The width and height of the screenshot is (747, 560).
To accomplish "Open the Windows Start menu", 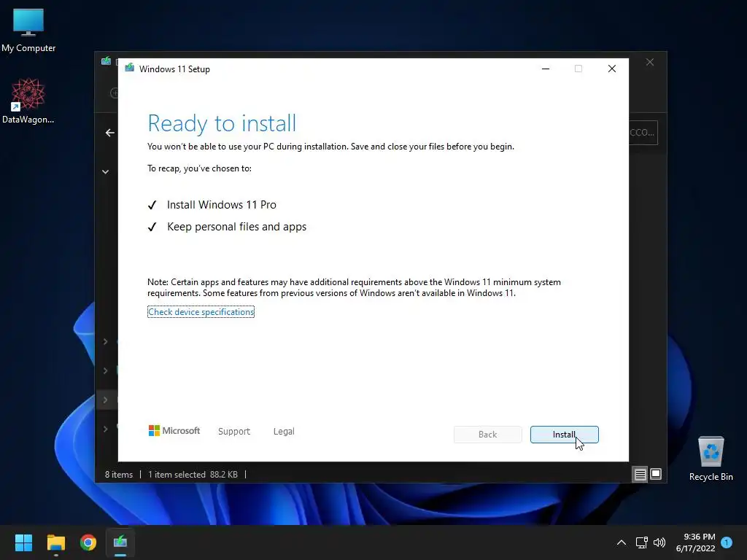I will click(23, 542).
